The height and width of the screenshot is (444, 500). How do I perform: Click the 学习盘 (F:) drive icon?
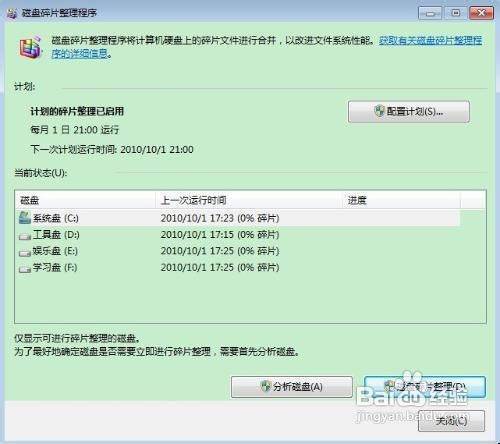pos(25,269)
